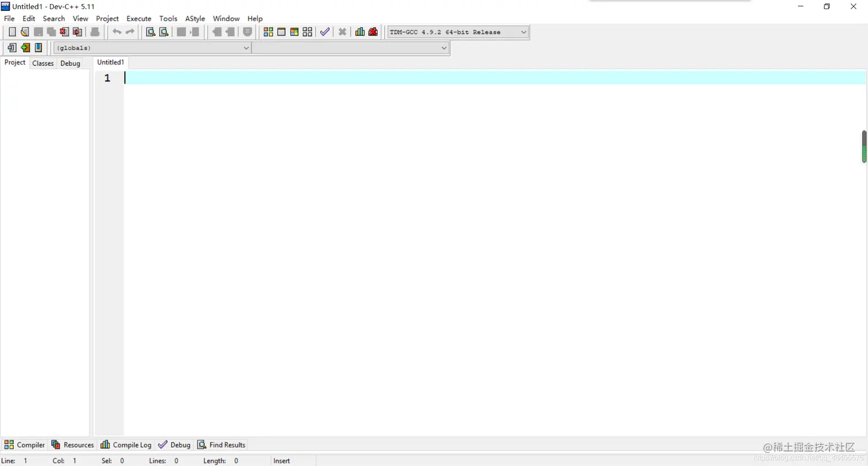Open the empty function list dropdown
The image size is (868, 466).
(x=350, y=48)
